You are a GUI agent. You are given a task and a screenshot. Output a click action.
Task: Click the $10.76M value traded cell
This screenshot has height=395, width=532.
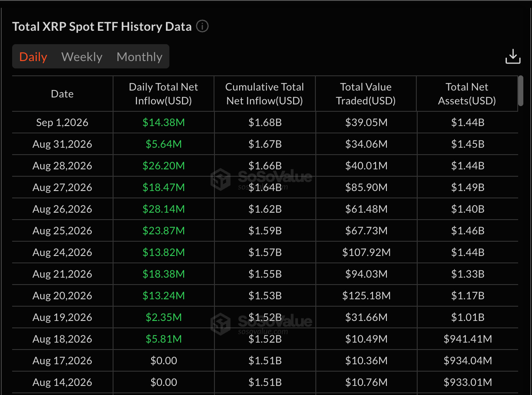tap(367, 382)
